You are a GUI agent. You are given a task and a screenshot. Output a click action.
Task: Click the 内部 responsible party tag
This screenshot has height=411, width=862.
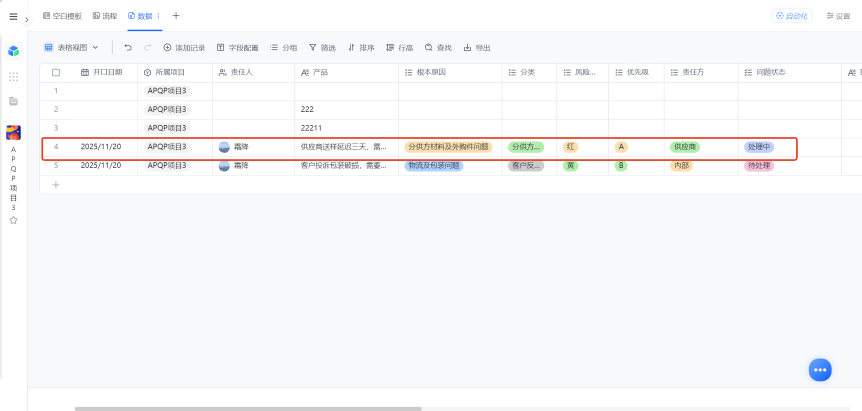681,165
